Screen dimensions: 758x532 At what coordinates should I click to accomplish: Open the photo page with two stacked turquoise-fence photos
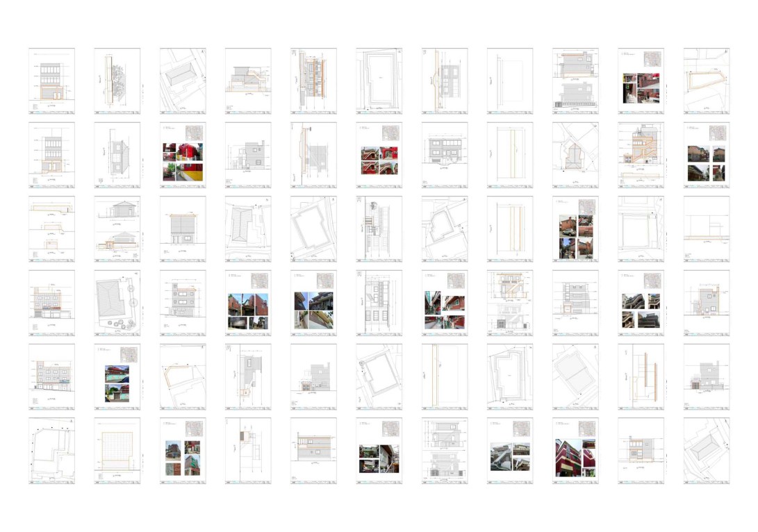tap(117, 377)
